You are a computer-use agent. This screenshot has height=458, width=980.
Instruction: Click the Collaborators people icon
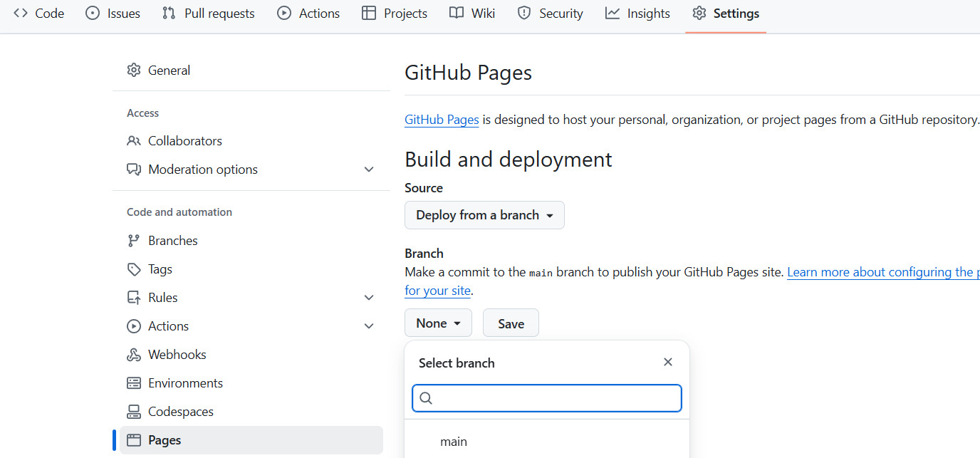(134, 141)
